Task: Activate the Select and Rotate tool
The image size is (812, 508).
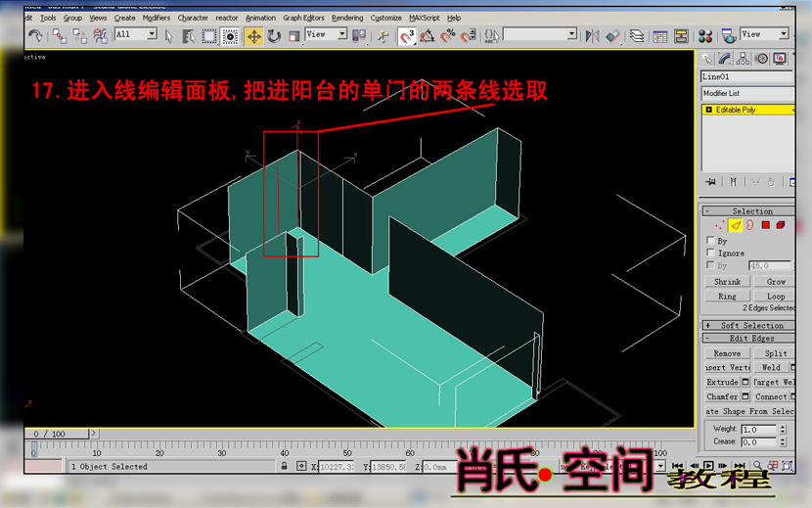Action: pyautogui.click(x=274, y=36)
